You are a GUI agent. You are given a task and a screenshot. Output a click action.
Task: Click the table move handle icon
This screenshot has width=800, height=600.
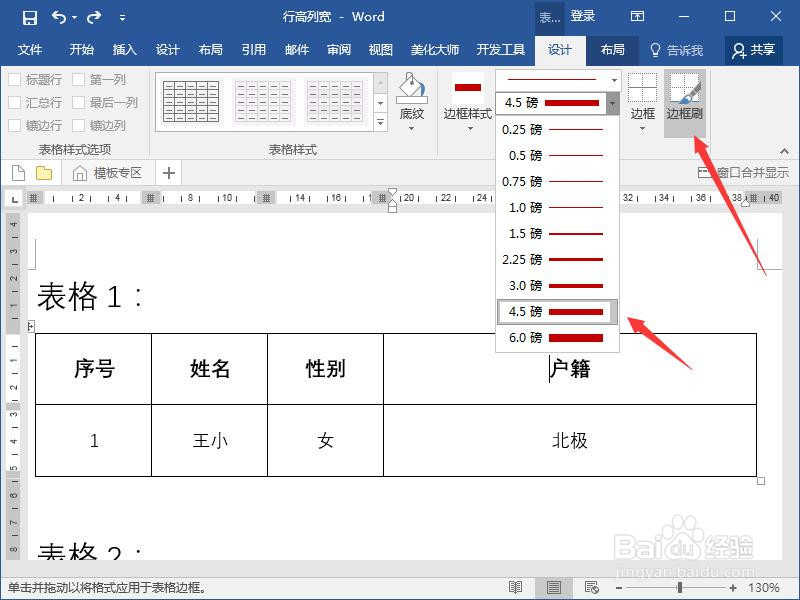click(x=31, y=327)
